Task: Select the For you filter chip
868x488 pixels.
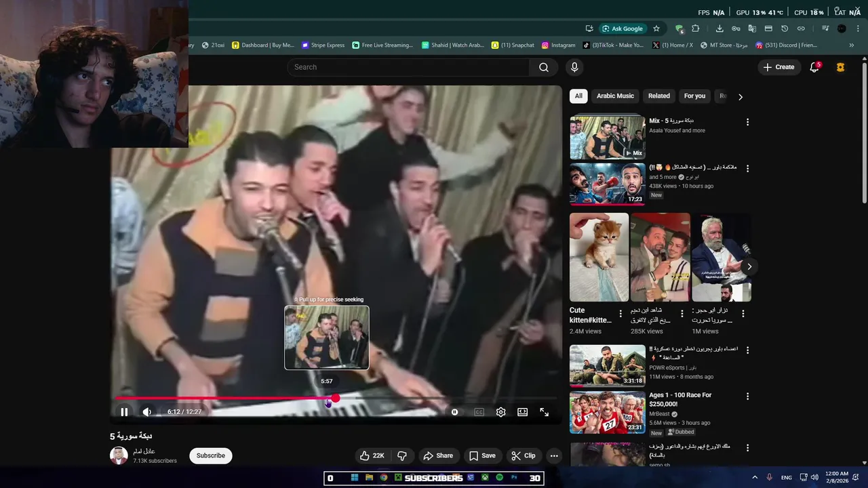Action: click(x=694, y=96)
